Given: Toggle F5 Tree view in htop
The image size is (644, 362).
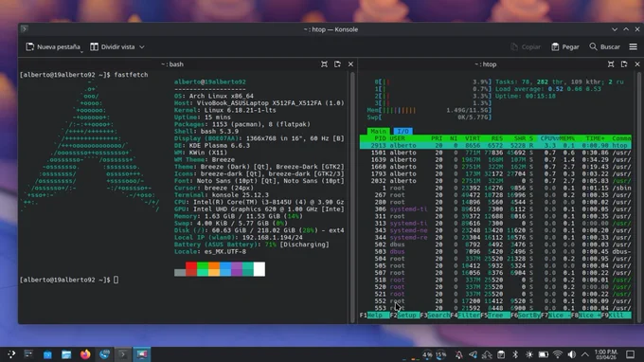Looking at the screenshot, I should (495, 316).
